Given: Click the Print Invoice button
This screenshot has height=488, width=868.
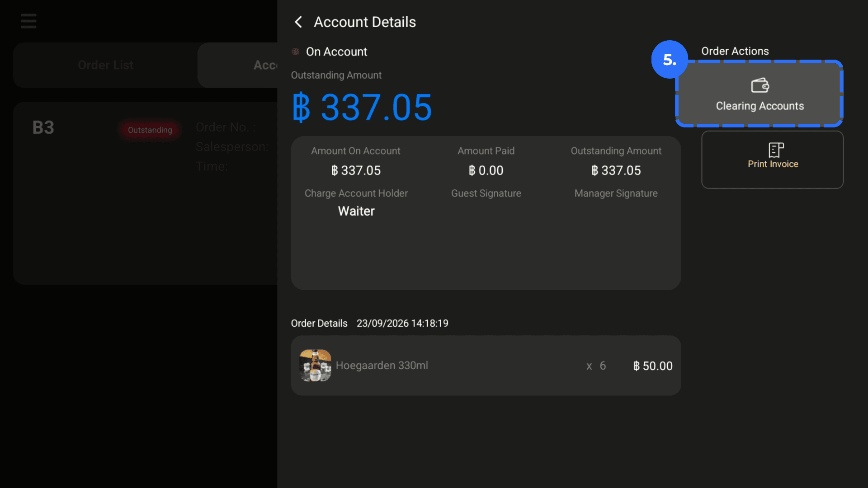Looking at the screenshot, I should [772, 160].
